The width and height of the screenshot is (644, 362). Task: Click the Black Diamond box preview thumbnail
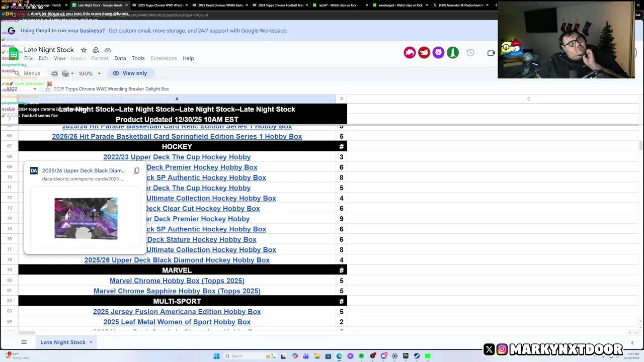(86, 218)
